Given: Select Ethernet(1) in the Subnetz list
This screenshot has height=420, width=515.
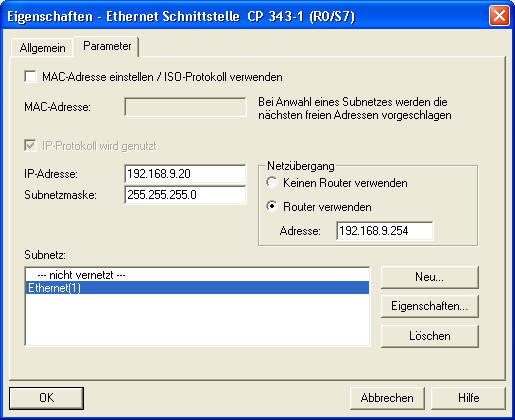Looking at the screenshot, I should point(197,288).
